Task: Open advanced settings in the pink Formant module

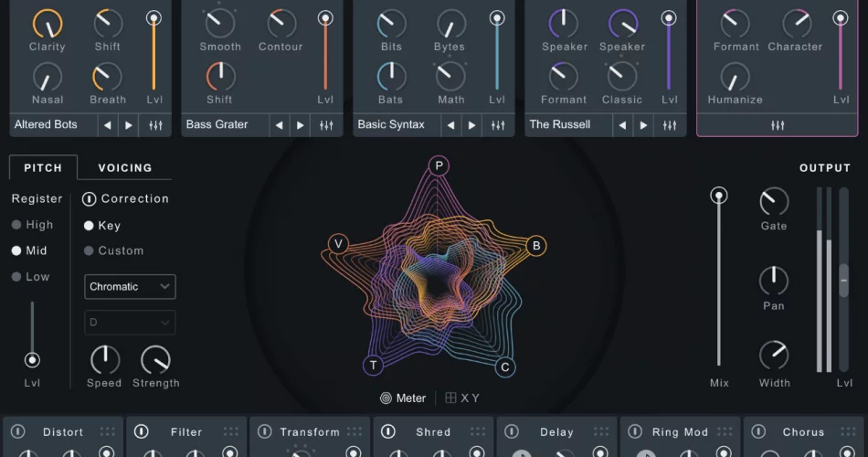Action: tap(778, 125)
